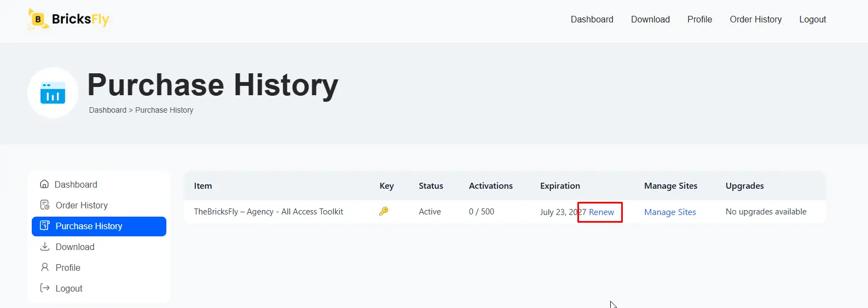Click the license key icon

pyautogui.click(x=384, y=211)
